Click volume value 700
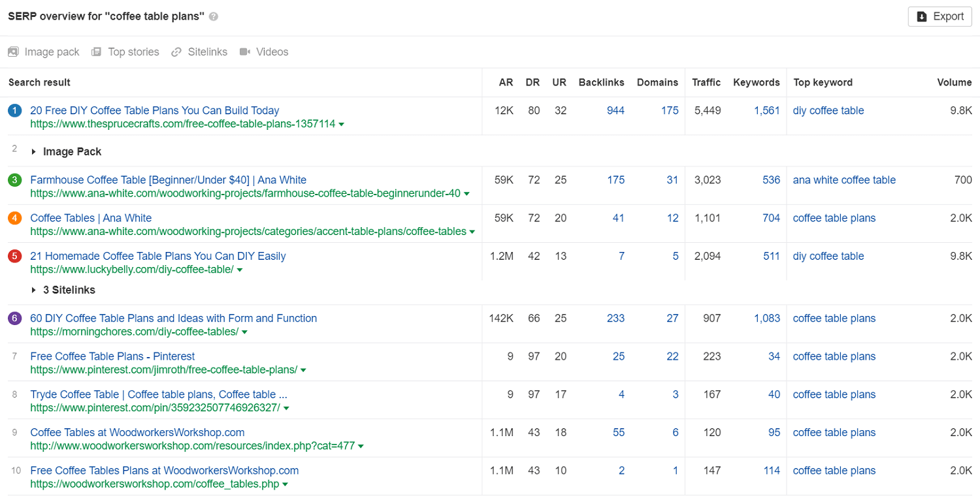Image resolution: width=980 pixels, height=502 pixels. [x=963, y=180]
